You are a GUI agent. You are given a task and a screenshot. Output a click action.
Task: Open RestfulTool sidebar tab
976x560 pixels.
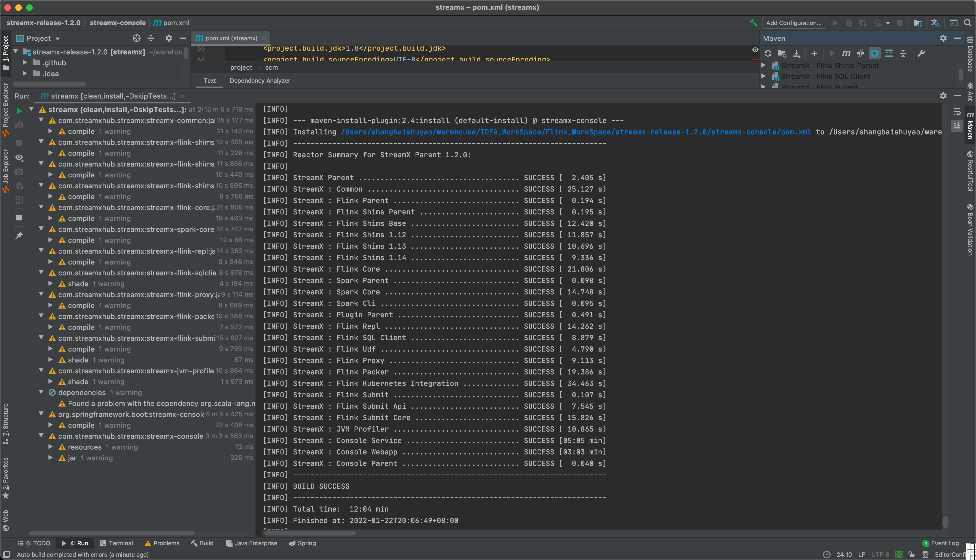[970, 171]
